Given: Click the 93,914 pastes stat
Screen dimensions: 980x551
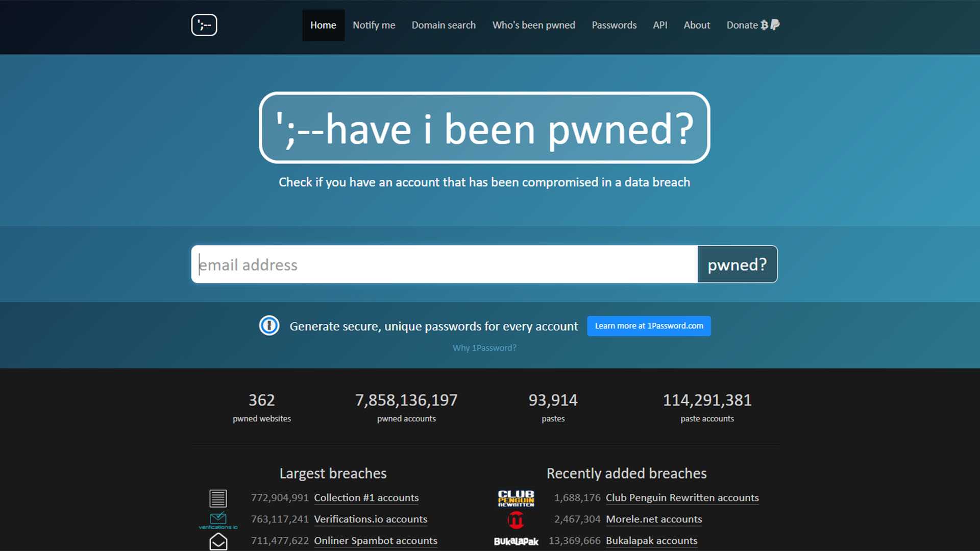Looking at the screenshot, I should (553, 408).
